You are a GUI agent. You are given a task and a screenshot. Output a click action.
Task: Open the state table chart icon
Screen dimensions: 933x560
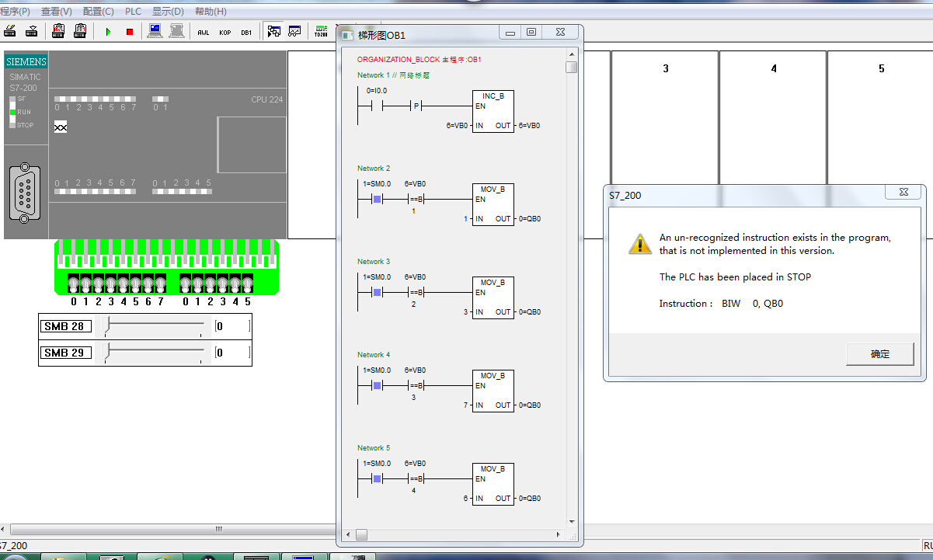point(295,31)
